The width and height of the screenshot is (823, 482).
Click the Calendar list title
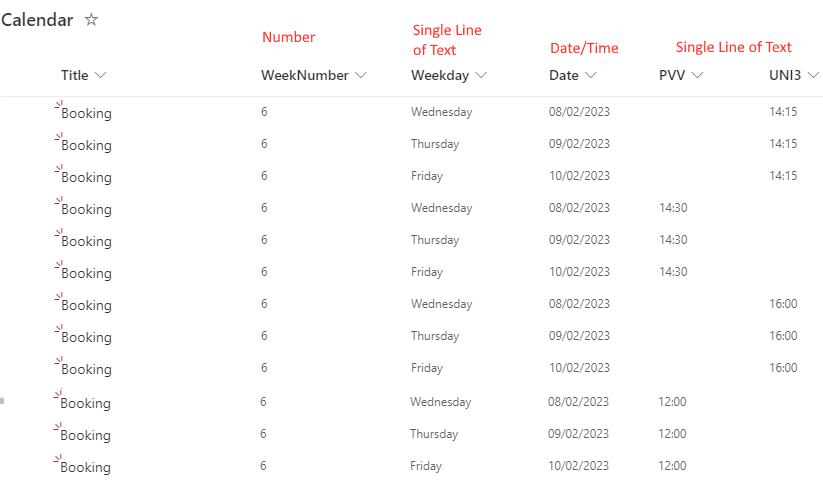point(37,20)
